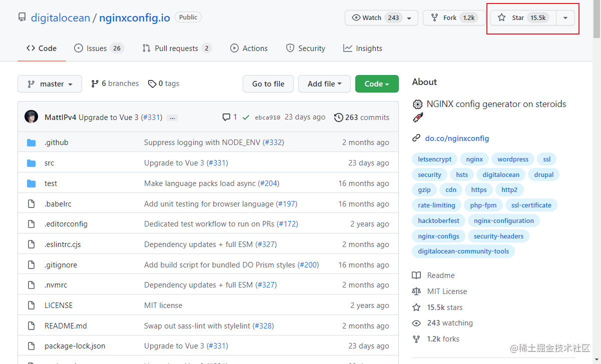View 15.5k stars link

point(437,307)
